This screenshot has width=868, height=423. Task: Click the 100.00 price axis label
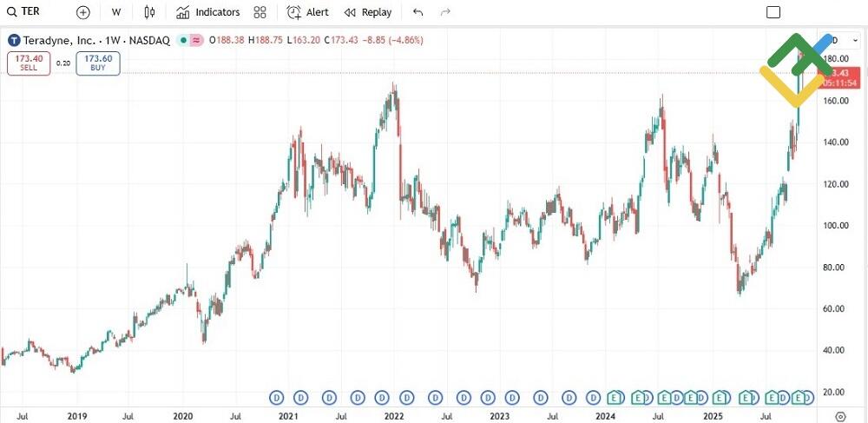click(837, 225)
